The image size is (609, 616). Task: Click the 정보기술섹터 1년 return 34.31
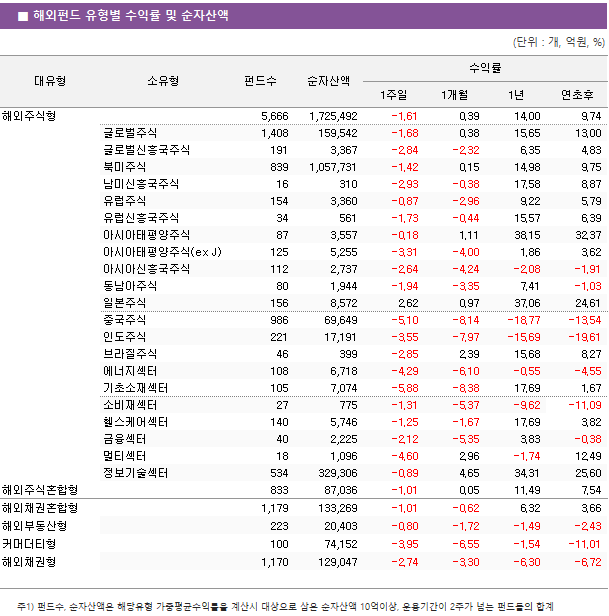point(527,473)
